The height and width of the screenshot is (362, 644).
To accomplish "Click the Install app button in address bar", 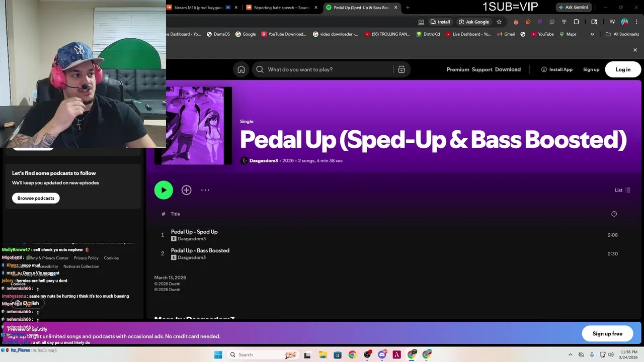I will coord(440,22).
